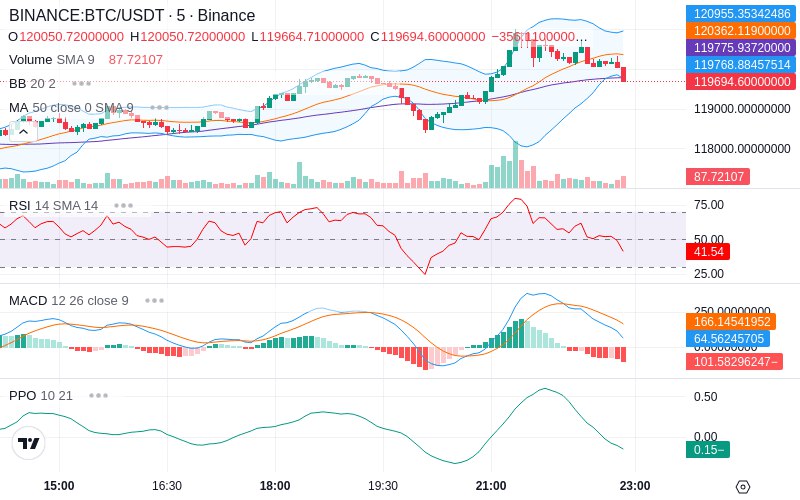Viewport: 800px width, 500px height.
Task: Open more options for MACD indicator
Action: 154,301
